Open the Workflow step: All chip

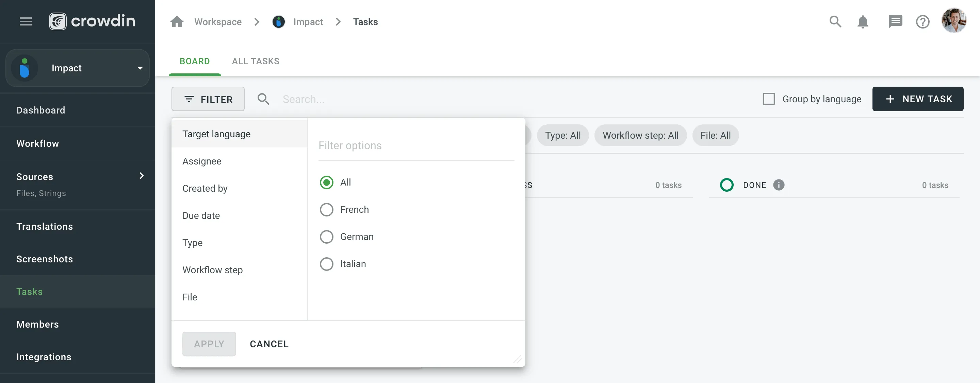click(641, 136)
